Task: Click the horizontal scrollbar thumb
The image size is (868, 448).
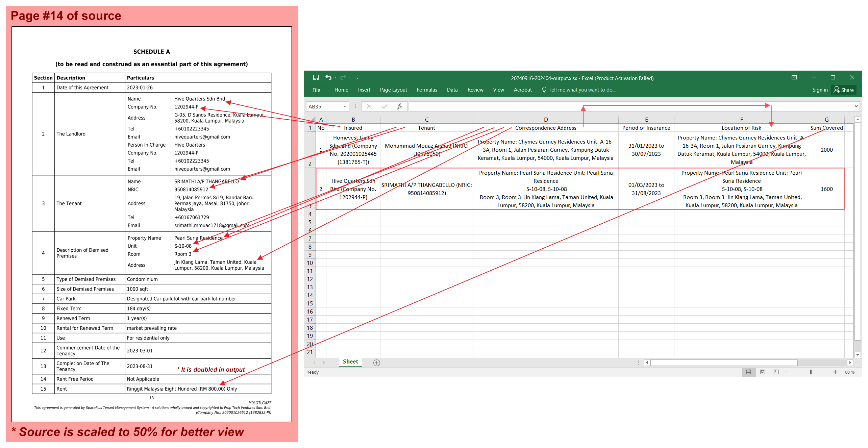Action: coord(724,363)
